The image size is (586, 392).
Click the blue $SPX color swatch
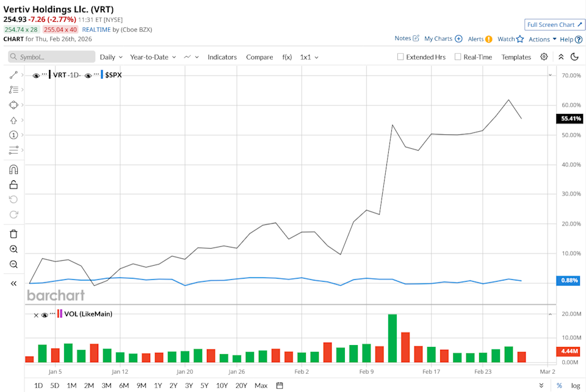pos(101,75)
